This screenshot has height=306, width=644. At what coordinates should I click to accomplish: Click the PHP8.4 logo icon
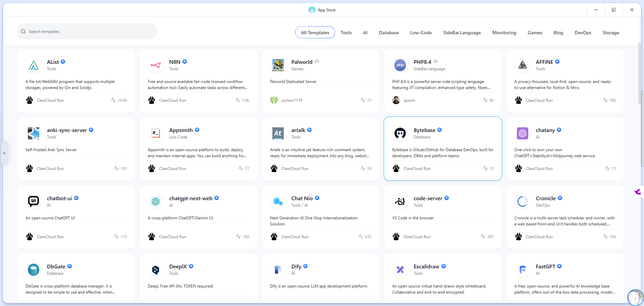coord(400,65)
